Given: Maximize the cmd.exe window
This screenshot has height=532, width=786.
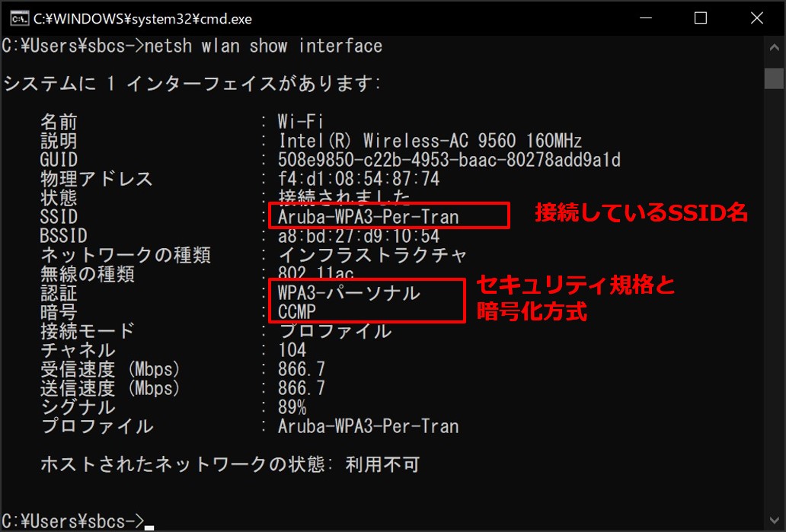Looking at the screenshot, I should click(x=700, y=18).
